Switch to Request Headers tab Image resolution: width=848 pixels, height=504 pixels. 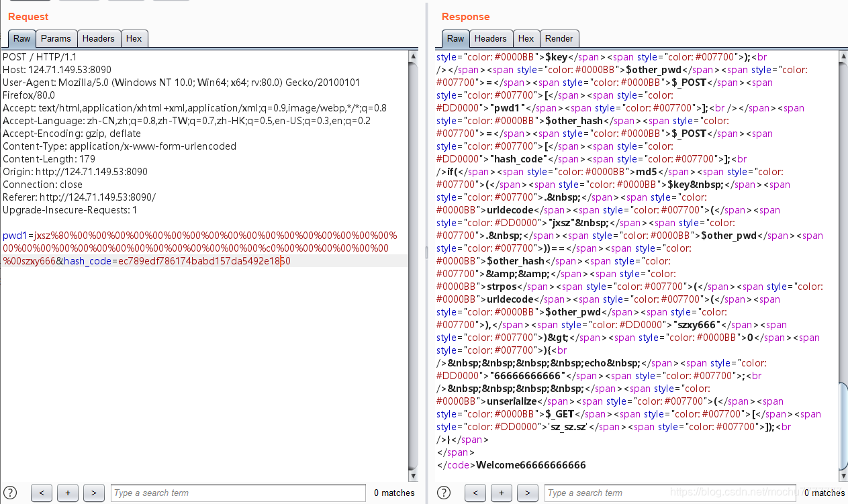click(99, 38)
